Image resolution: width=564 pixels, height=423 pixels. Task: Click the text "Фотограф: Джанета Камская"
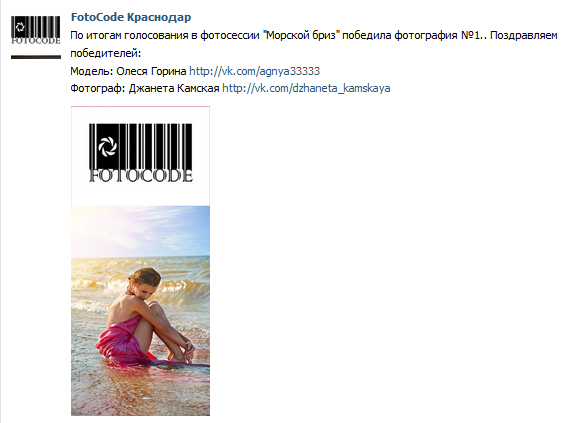coord(145,88)
